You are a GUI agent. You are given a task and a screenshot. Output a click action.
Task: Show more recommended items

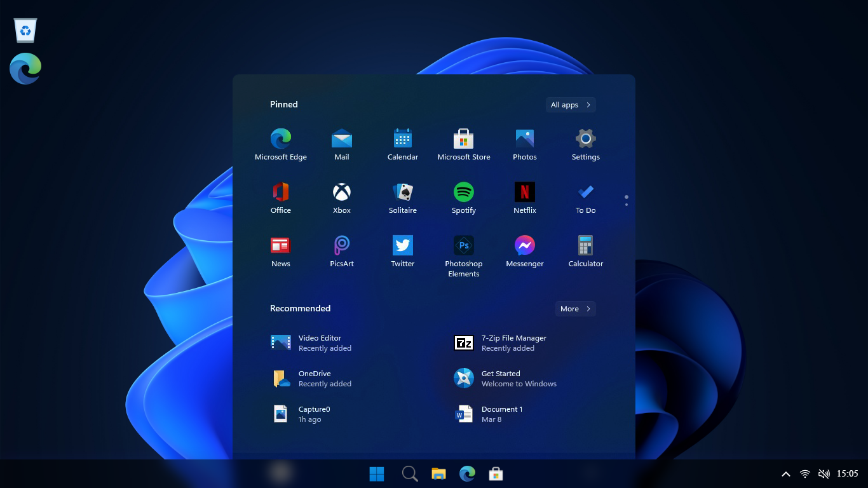576,309
